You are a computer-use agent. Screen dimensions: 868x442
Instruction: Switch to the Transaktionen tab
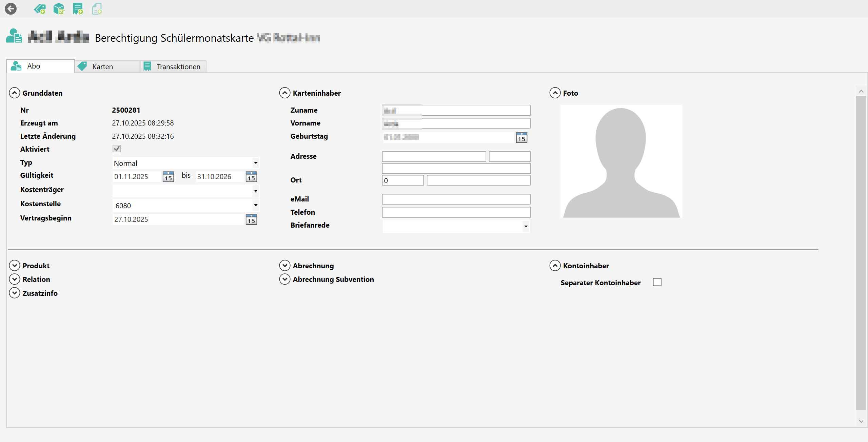178,66
